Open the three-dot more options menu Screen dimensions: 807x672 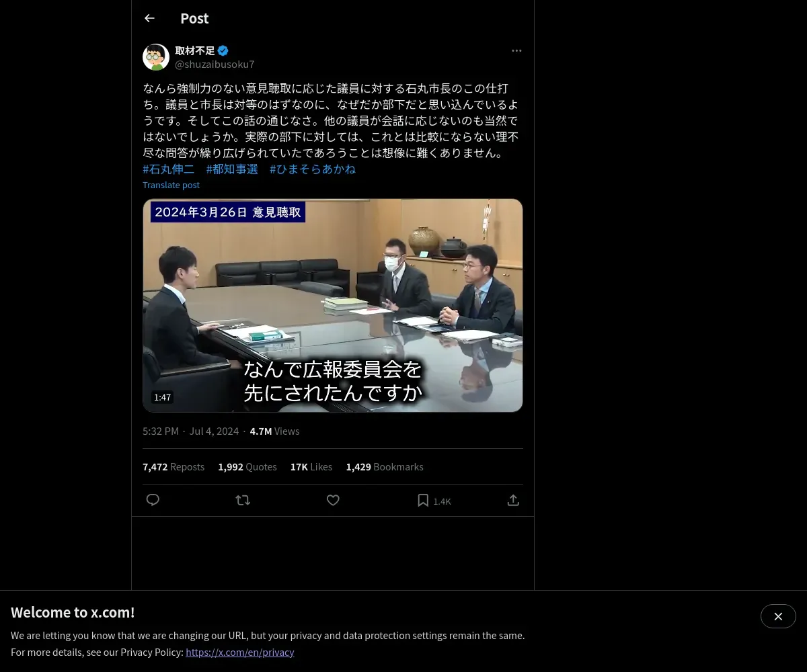tap(516, 50)
